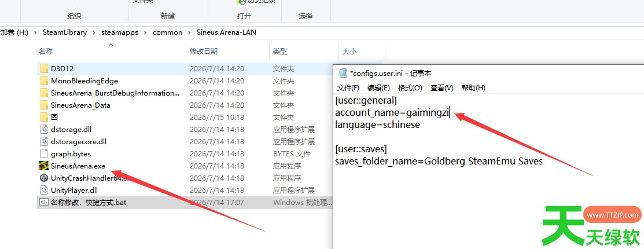Click the batch file icon for 名称修改，快捷方式.bat
This screenshot has height=249, width=644.
click(44, 203)
